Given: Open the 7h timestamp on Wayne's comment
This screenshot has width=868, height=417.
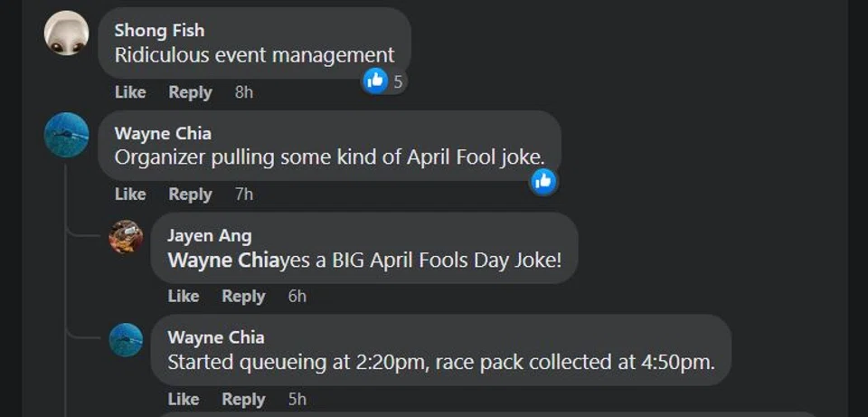Looking at the screenshot, I should tap(244, 194).
